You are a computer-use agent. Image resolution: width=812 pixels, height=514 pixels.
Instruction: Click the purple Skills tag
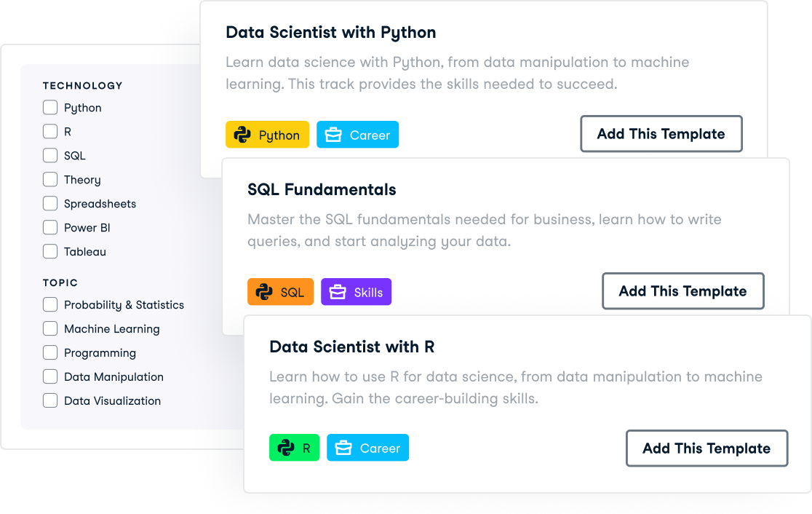pyautogui.click(x=356, y=291)
